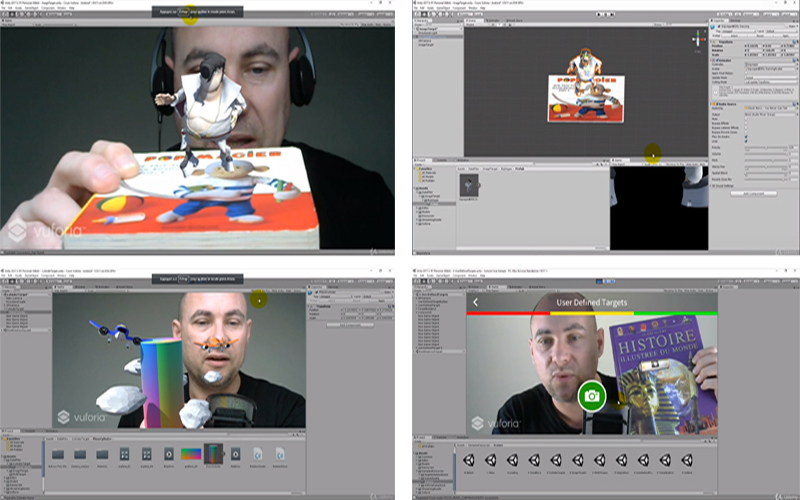Image resolution: width=800 pixels, height=500 pixels.
Task: Click Play button in Popi book scene window
Action: [x=599, y=14]
